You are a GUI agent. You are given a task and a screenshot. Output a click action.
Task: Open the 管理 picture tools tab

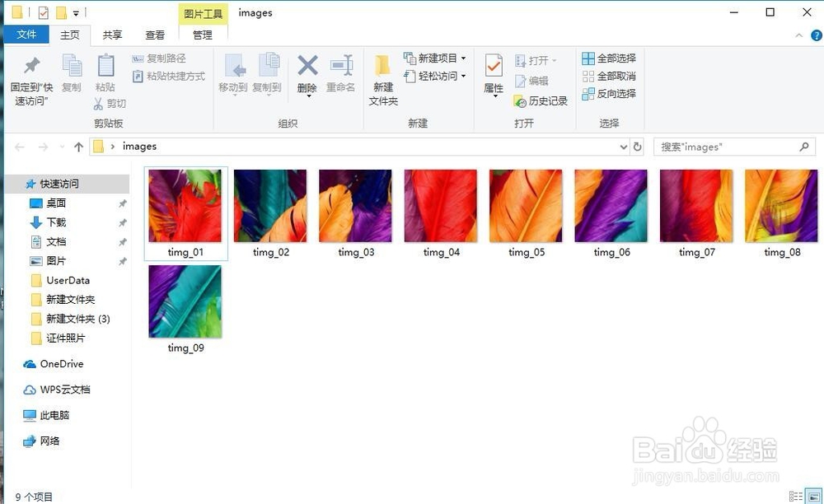point(203,35)
